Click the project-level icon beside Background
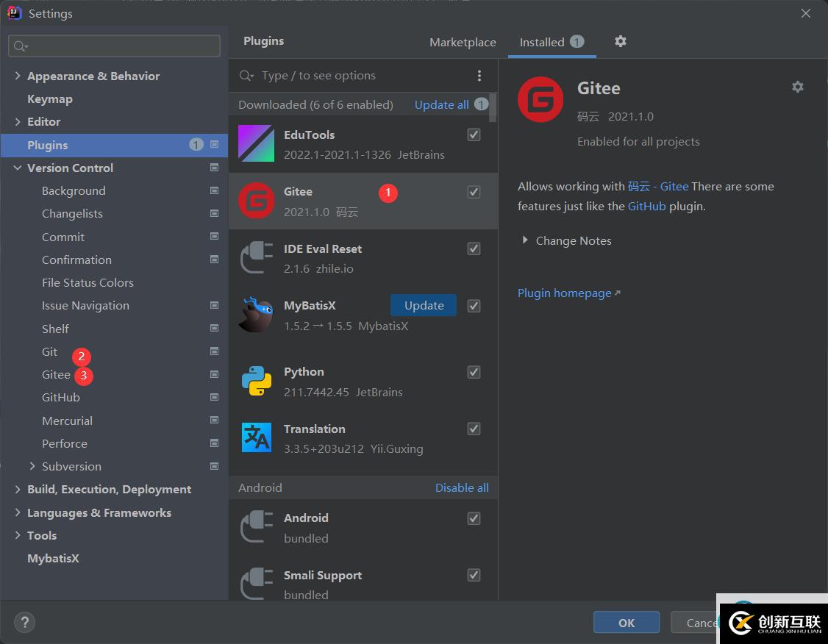Viewport: 828px width, 644px height. [x=215, y=190]
